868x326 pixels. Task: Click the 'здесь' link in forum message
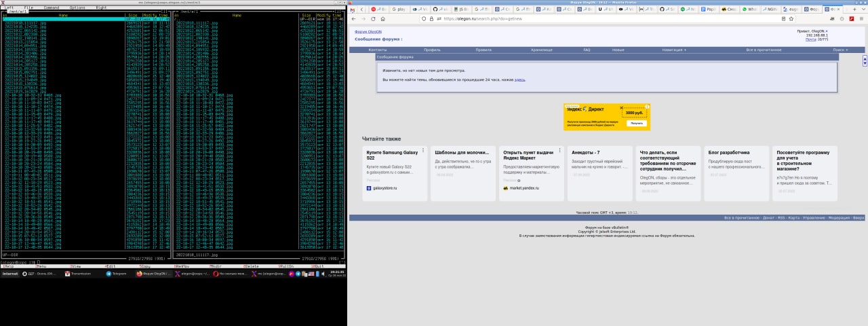(519, 79)
